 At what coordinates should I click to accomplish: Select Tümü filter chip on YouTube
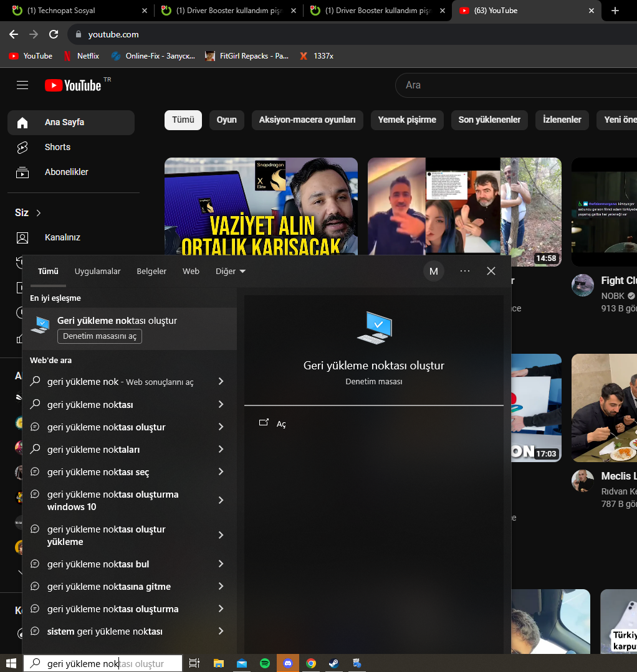click(183, 120)
